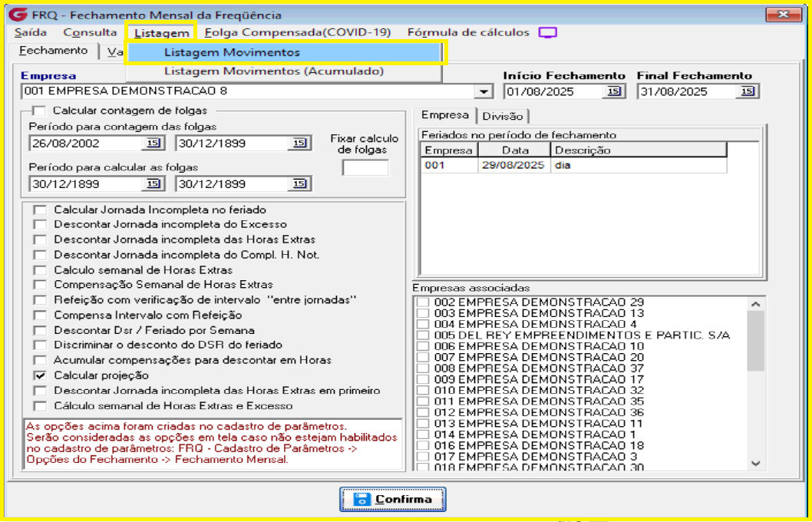Select associated company 005 DEL REY EMPREENDIMENTOS
This screenshot has width=812, height=522.
424,335
